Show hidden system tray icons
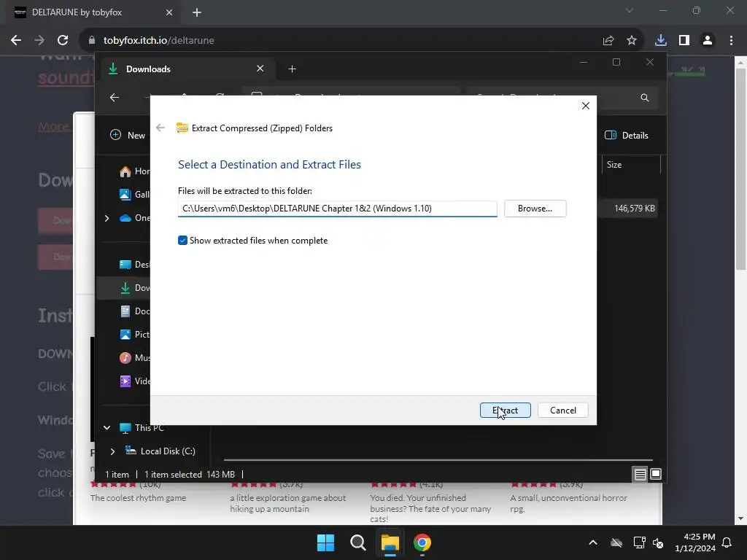The width and height of the screenshot is (747, 560). [592, 542]
